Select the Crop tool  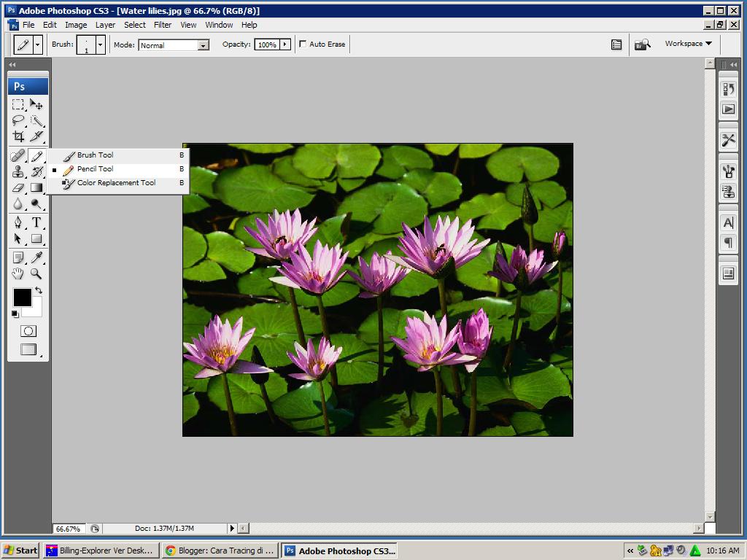click(x=18, y=136)
